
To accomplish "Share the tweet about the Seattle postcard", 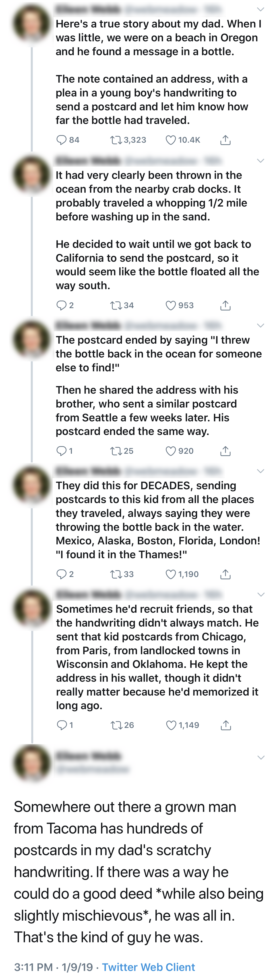I will click(x=225, y=451).
